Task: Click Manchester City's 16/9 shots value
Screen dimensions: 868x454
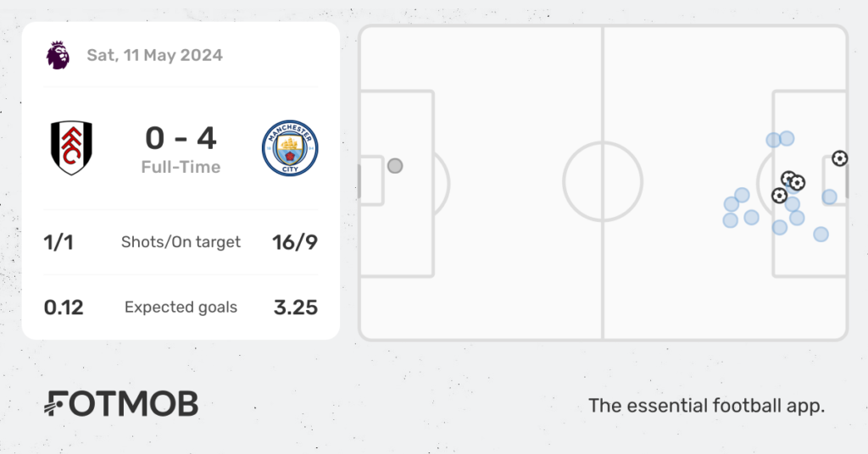Action: click(295, 242)
